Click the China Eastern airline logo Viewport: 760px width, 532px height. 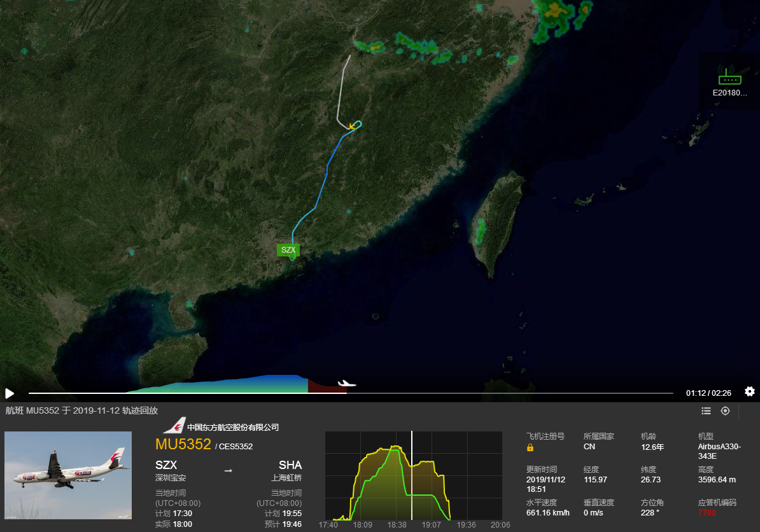[174, 425]
